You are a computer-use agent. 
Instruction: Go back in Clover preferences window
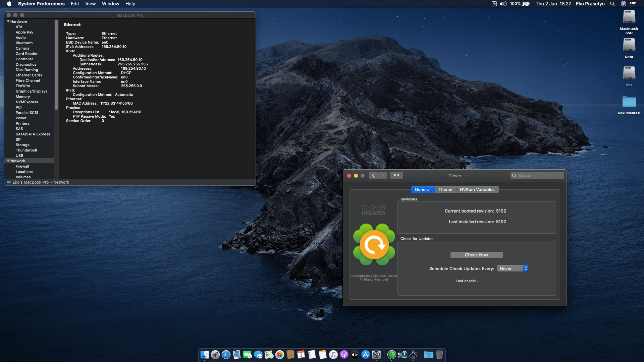point(373,176)
